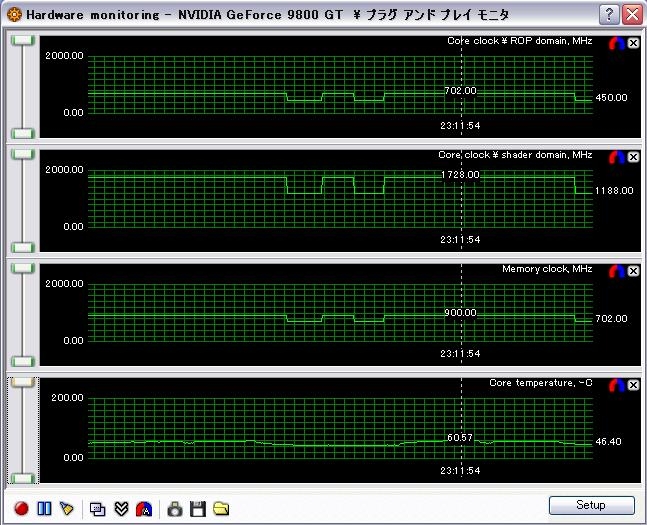Screen dimensions: 647x525
Task: Save the log using the floppy disk icon
Action: (198, 509)
